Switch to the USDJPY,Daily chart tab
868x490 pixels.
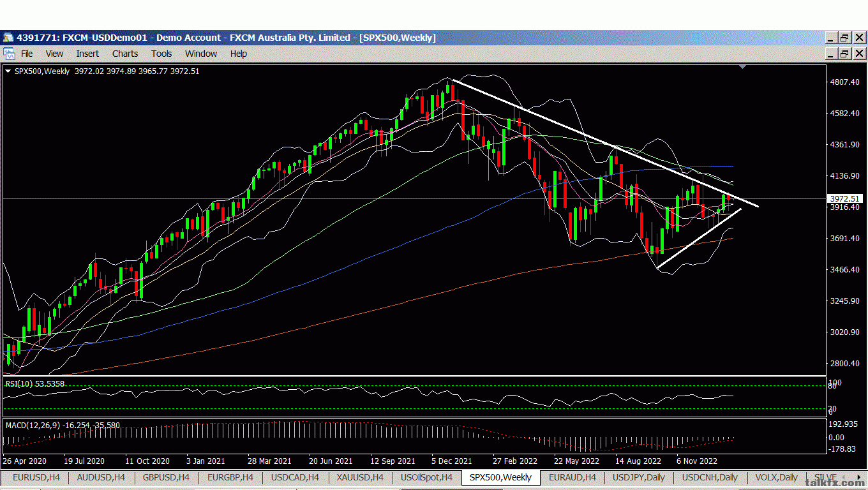(639, 477)
